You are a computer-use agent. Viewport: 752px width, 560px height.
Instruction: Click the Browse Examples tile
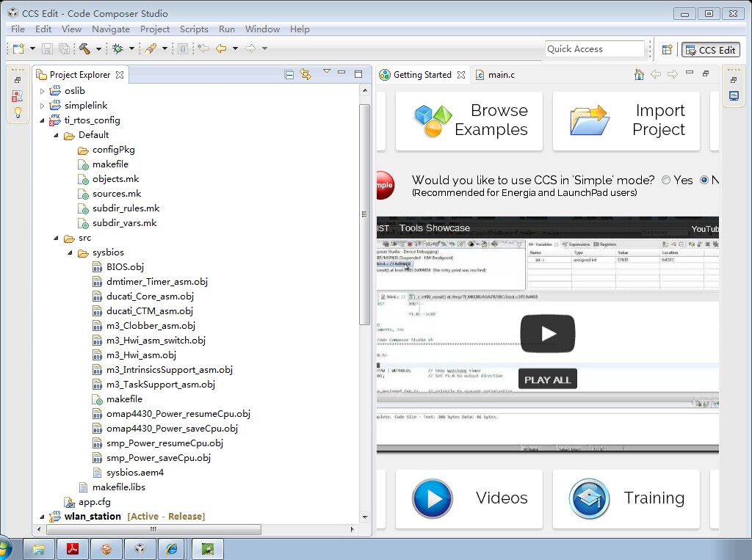point(469,121)
